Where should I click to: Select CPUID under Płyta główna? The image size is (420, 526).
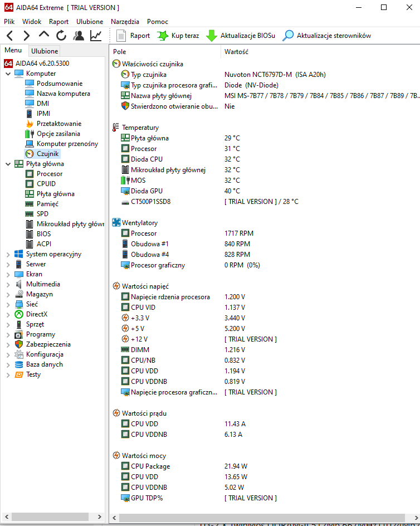(46, 184)
